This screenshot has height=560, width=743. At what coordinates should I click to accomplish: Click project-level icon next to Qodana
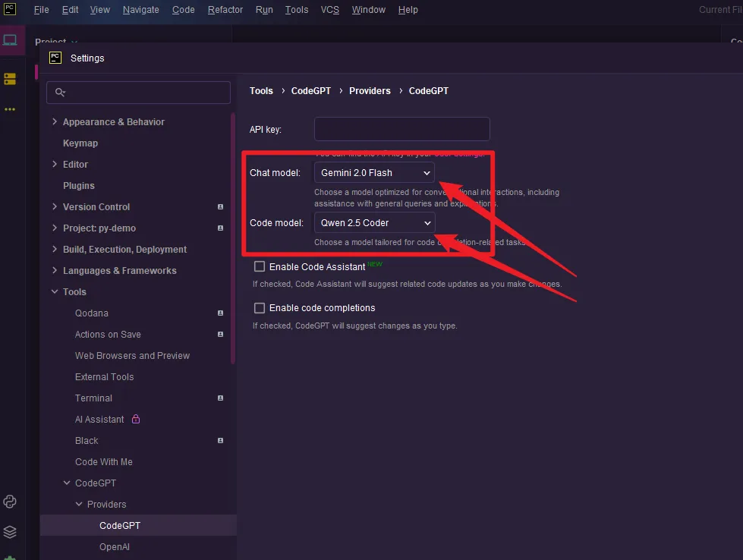(220, 313)
